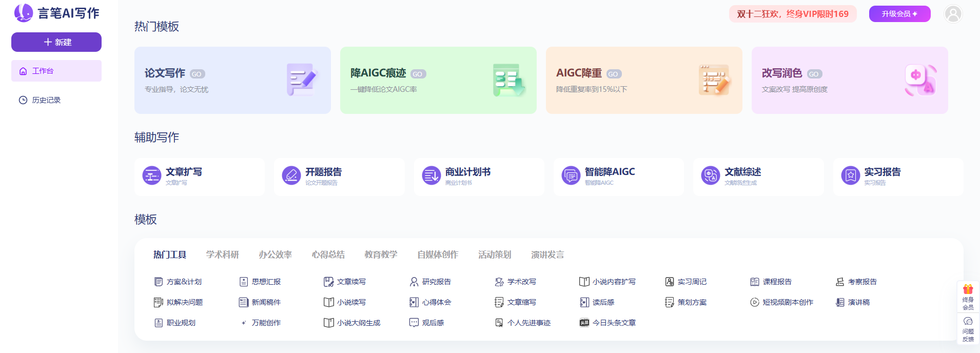This screenshot has height=353, width=980.
Task: Click the 文献综述 icon
Action: [x=710, y=175]
